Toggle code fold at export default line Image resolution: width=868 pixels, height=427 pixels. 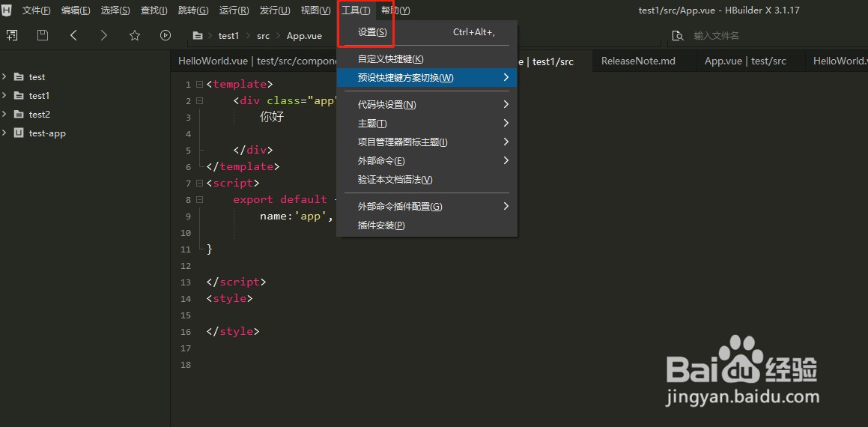pyautogui.click(x=199, y=200)
